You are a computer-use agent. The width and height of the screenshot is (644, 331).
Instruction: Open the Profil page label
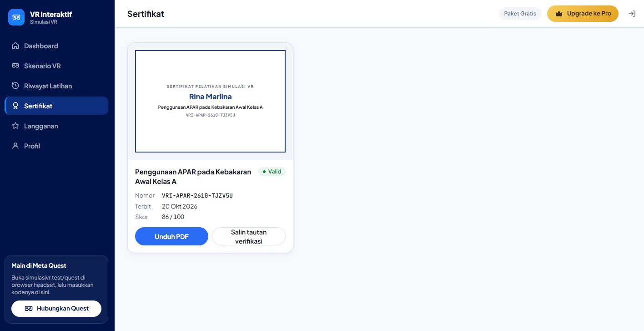click(x=32, y=146)
